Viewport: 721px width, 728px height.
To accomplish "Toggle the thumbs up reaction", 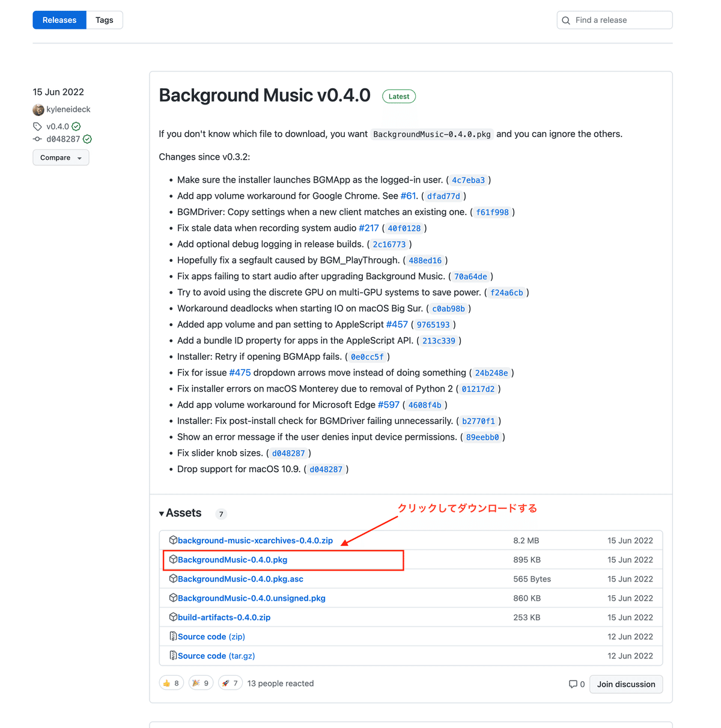I will 171,683.
